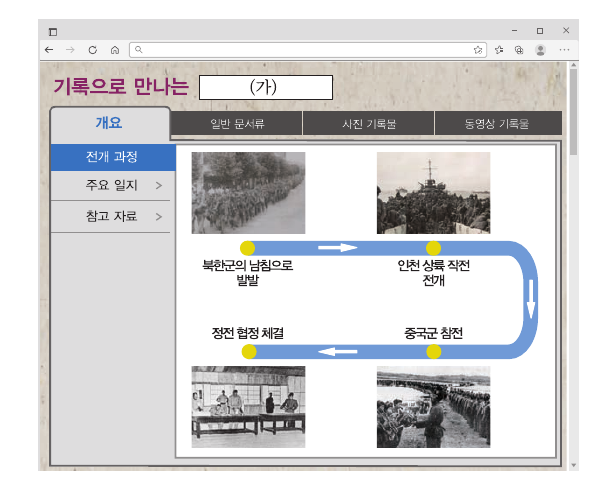Click timeline dot for 북한군의 남침으로 발발

click(247, 248)
